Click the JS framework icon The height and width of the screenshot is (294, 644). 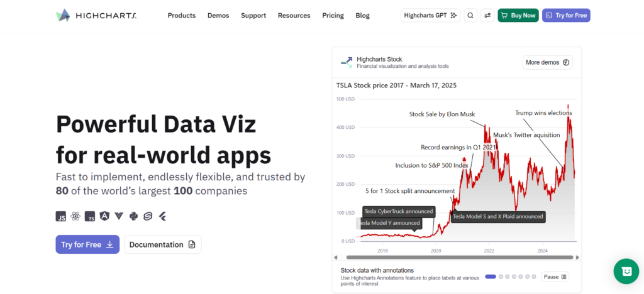tap(61, 217)
